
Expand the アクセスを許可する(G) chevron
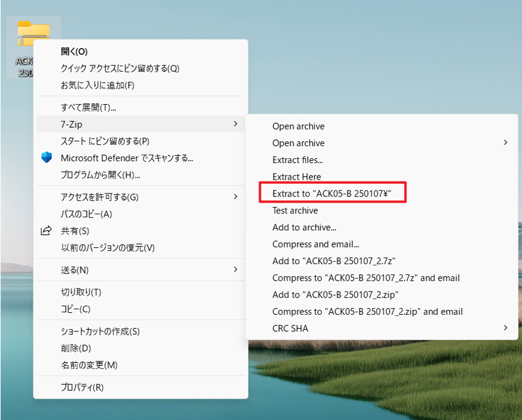tap(235, 197)
